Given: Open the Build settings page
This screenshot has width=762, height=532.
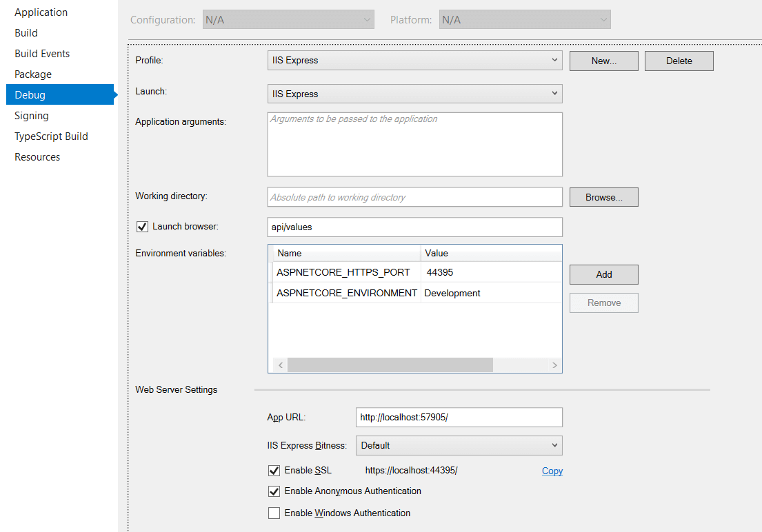Looking at the screenshot, I should click(26, 32).
